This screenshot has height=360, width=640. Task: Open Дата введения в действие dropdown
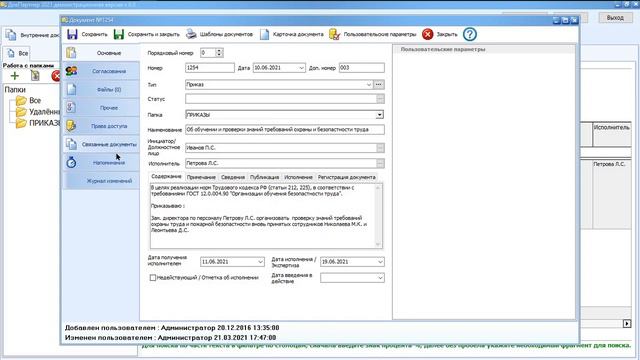380,278
